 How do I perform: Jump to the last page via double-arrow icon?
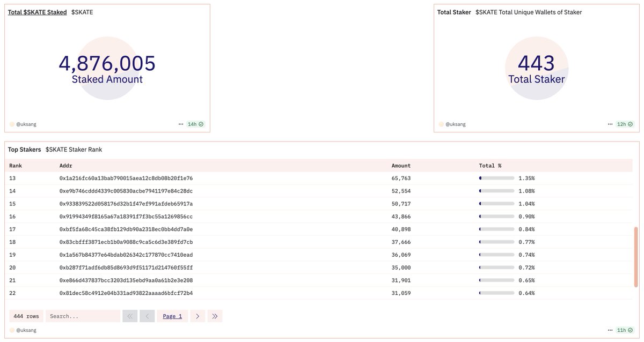tap(215, 316)
